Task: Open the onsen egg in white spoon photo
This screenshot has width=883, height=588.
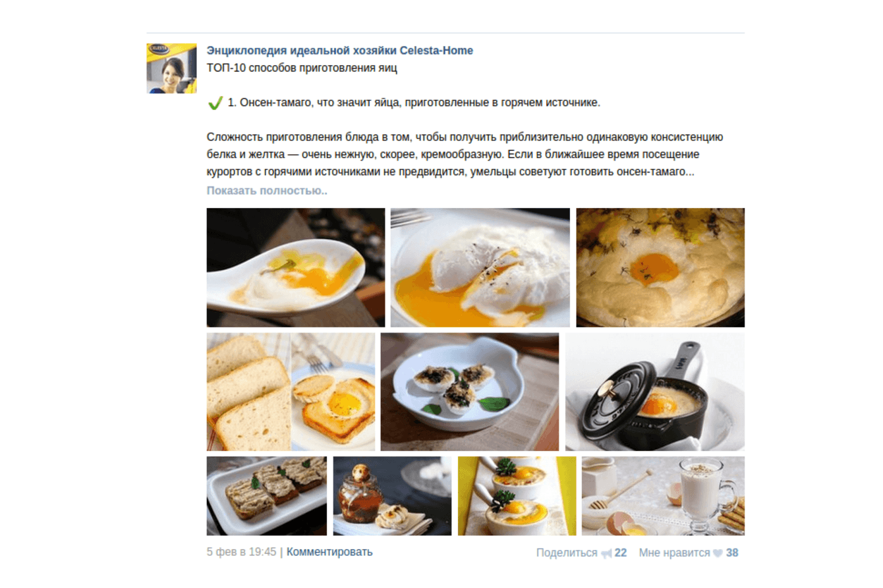Action: pyautogui.click(x=296, y=267)
